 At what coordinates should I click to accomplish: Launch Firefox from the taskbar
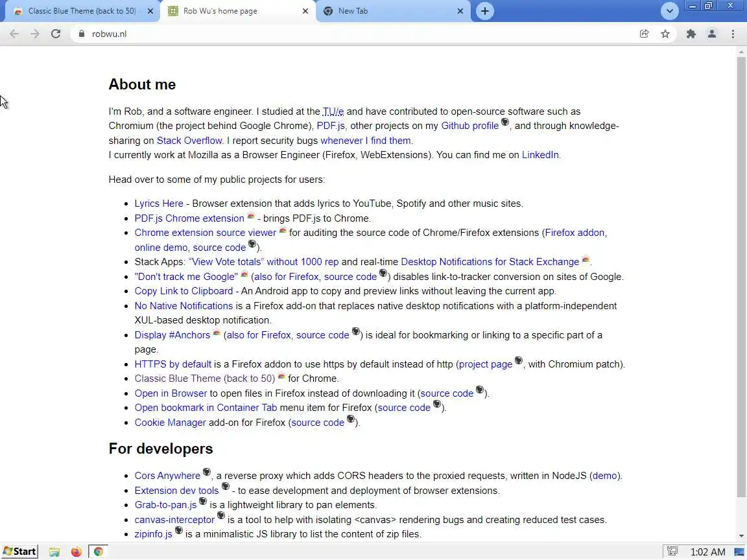[x=77, y=552]
